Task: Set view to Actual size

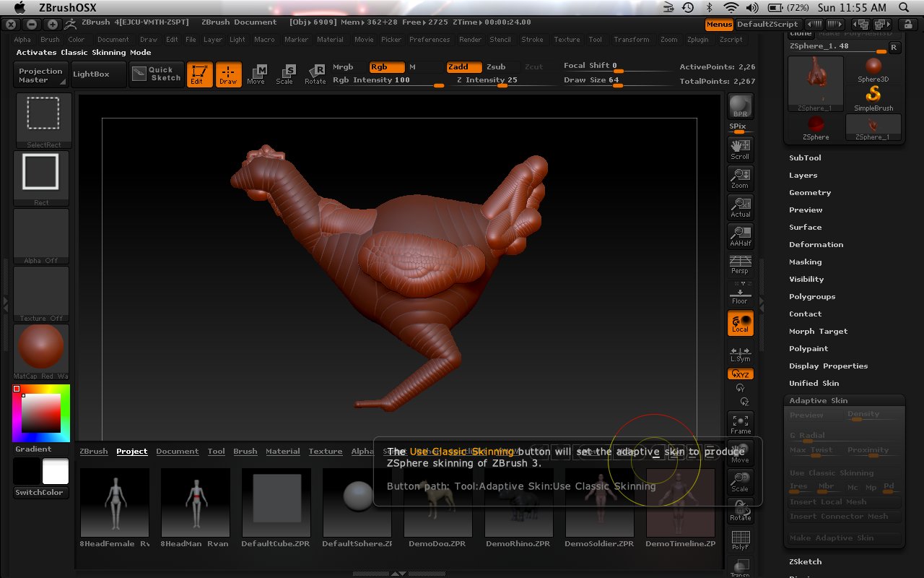Action: coord(741,207)
